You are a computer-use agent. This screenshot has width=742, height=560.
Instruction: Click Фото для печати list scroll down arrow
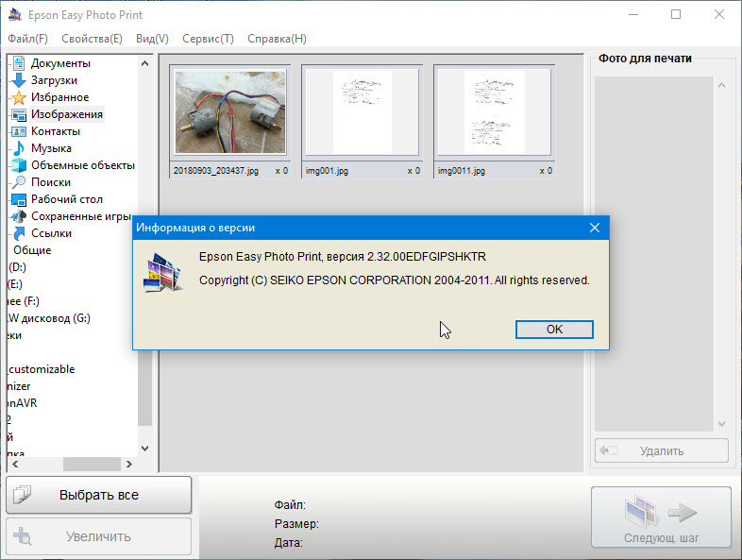point(721,424)
